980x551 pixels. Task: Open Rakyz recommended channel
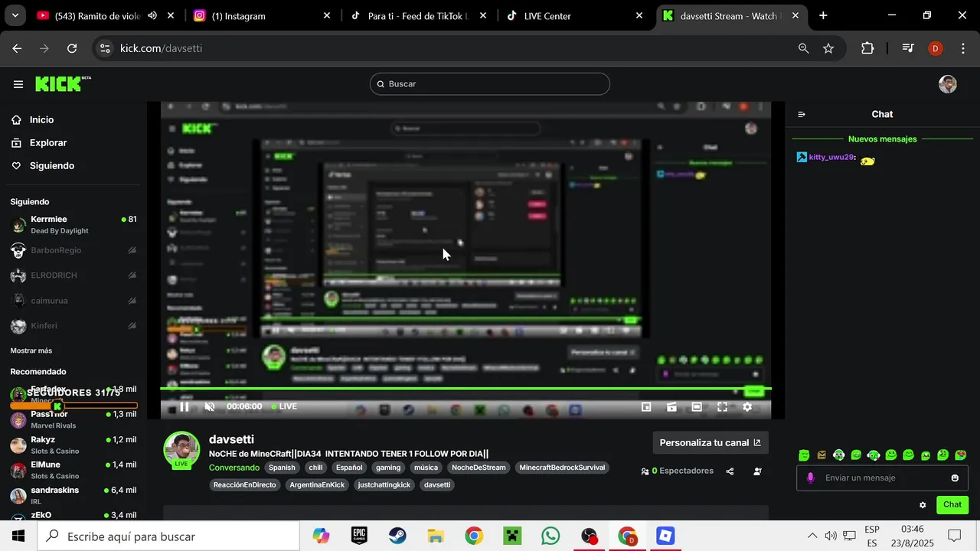tap(73, 445)
